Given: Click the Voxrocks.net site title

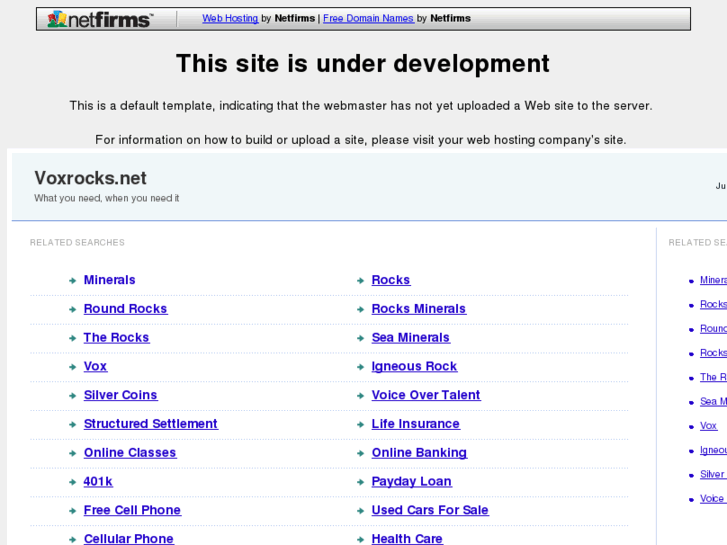Looking at the screenshot, I should click(90, 178).
